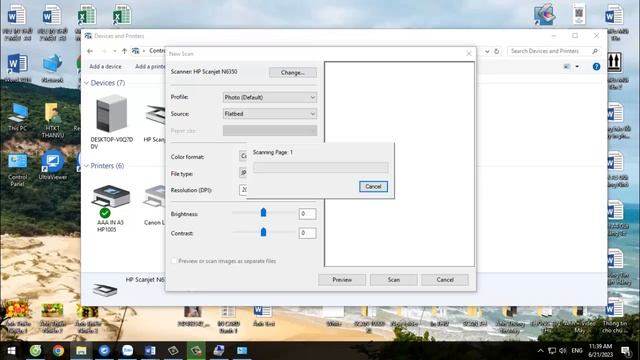640x360 pixels.
Task: Open the address bar history dropdown
Action: (x=487, y=51)
